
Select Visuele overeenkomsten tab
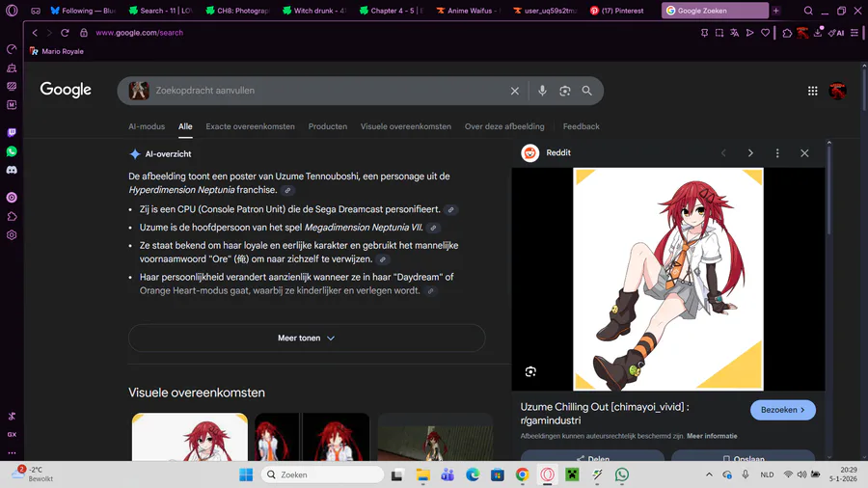pyautogui.click(x=406, y=126)
